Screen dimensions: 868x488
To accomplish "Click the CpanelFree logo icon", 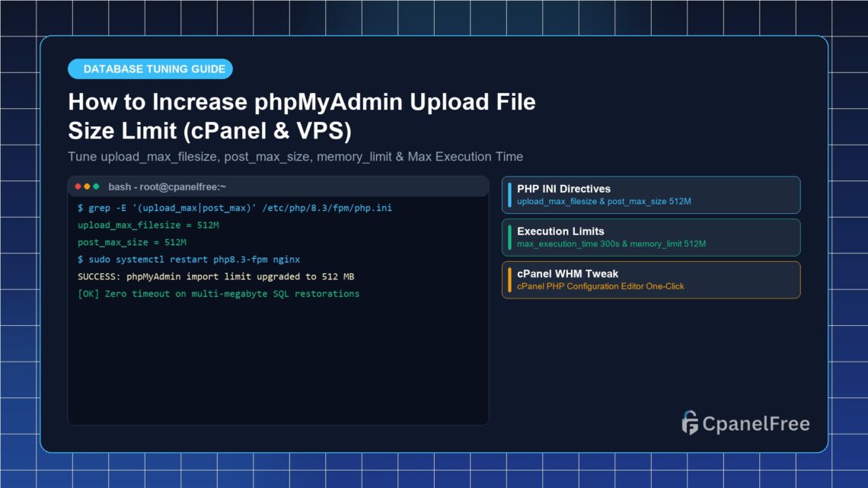I will (690, 423).
